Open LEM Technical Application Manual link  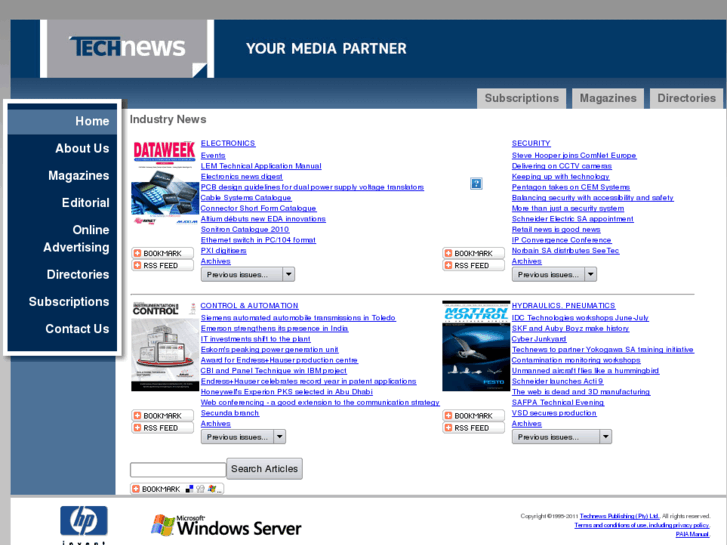(261, 166)
